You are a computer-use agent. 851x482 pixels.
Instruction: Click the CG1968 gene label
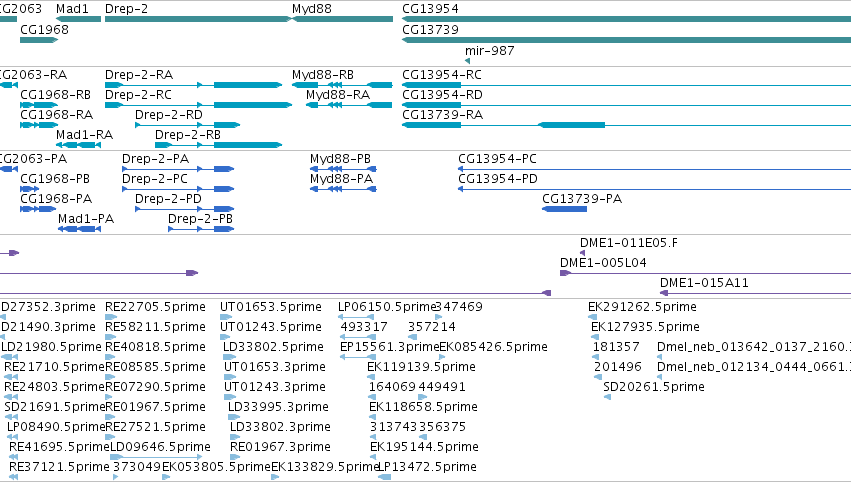45,29
